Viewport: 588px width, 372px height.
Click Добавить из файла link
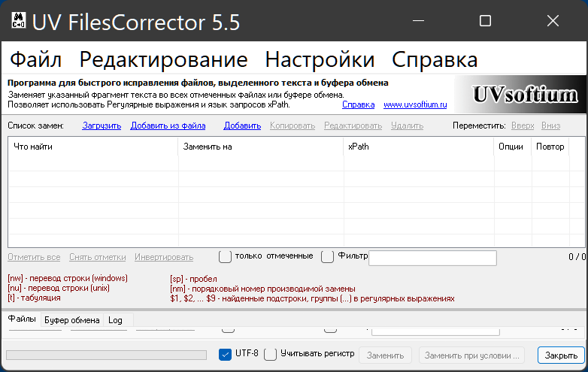[x=168, y=126]
